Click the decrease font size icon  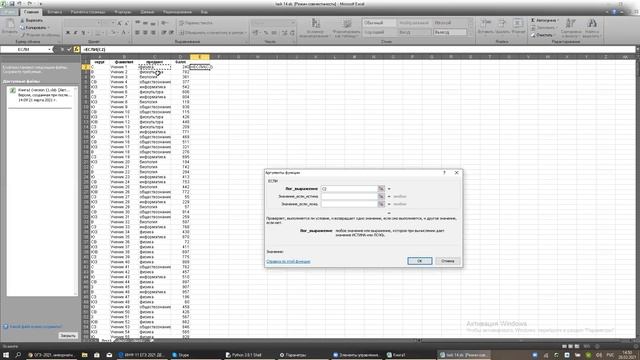[x=127, y=23]
